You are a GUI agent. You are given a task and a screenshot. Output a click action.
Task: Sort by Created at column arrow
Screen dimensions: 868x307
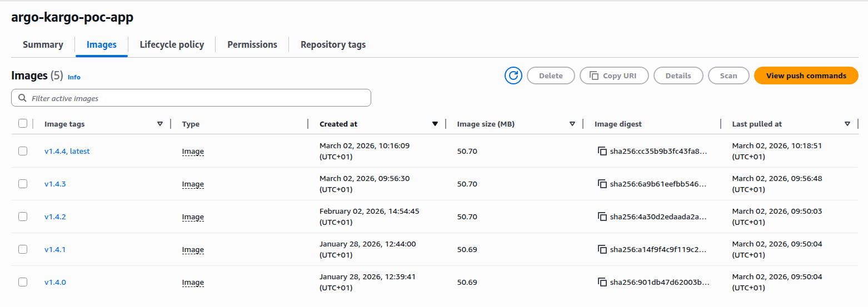435,124
